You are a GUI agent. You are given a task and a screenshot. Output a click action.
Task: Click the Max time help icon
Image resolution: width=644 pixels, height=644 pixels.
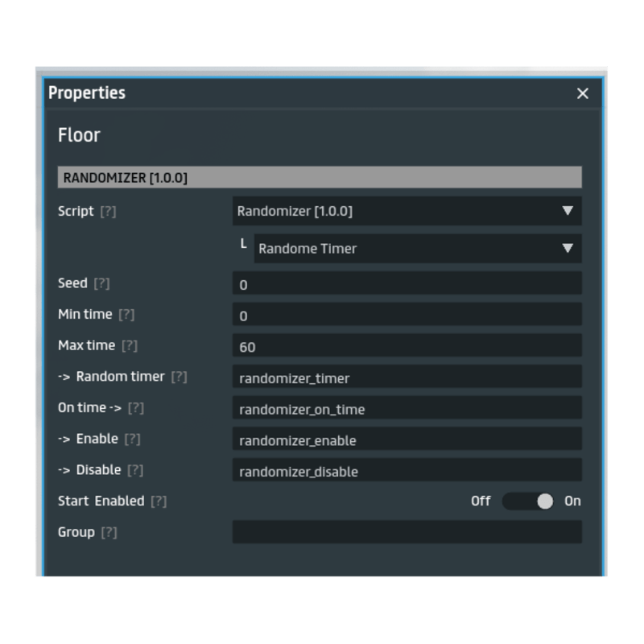pos(130,345)
